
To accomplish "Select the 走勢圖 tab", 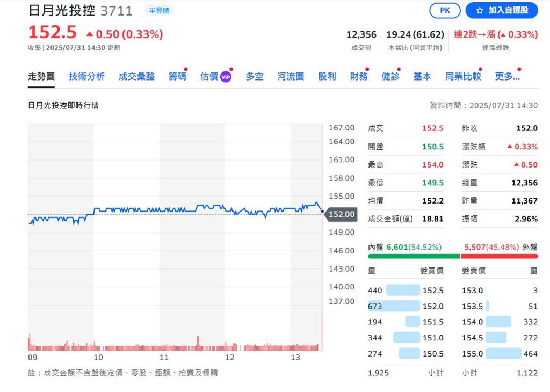I will click(41, 76).
